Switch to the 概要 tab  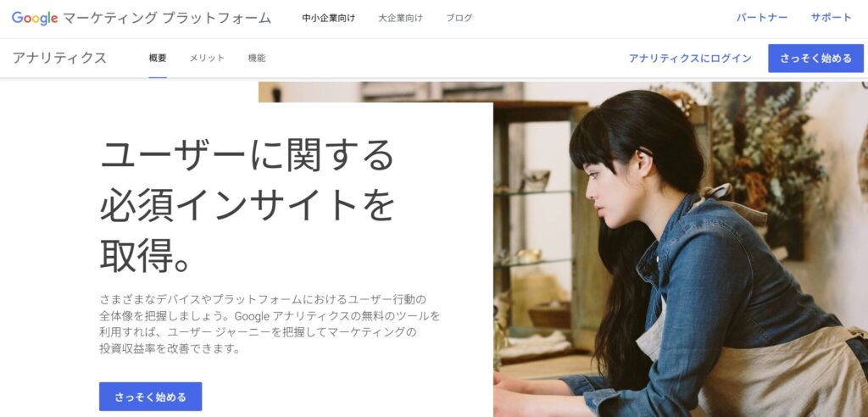pyautogui.click(x=158, y=58)
